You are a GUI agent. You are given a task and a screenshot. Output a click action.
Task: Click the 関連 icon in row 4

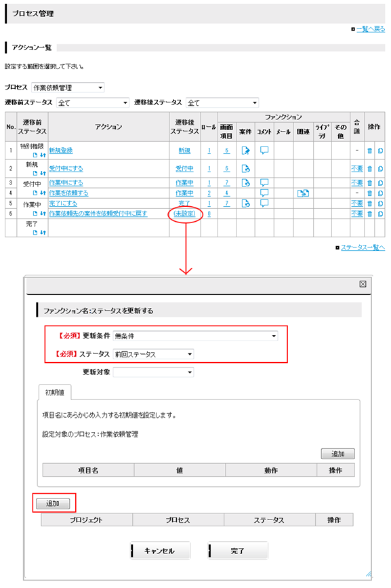point(303,193)
